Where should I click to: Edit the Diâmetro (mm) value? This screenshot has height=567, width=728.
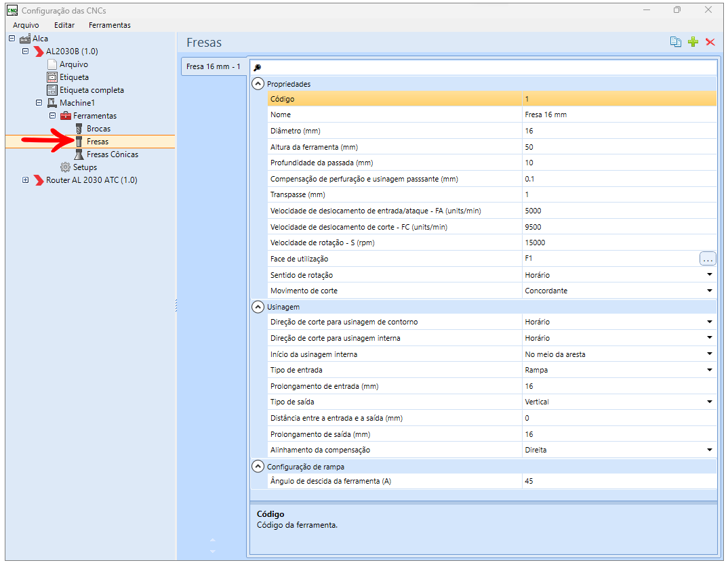pos(619,131)
